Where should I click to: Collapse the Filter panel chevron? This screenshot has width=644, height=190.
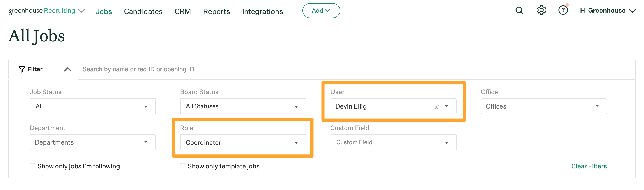pyautogui.click(x=67, y=69)
